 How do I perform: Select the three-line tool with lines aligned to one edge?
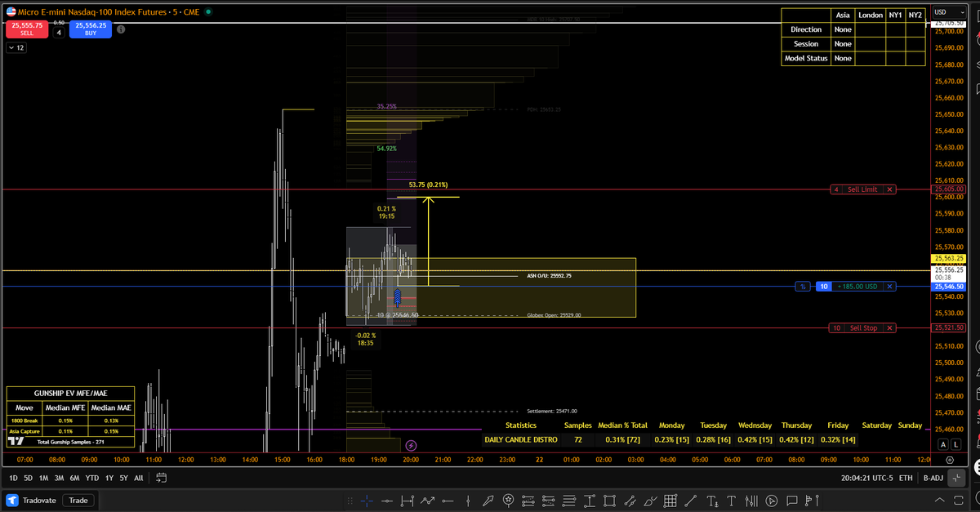click(569, 501)
